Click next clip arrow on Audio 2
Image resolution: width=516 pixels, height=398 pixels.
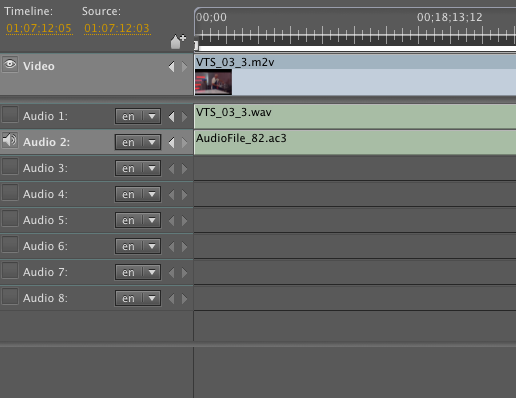click(x=184, y=143)
